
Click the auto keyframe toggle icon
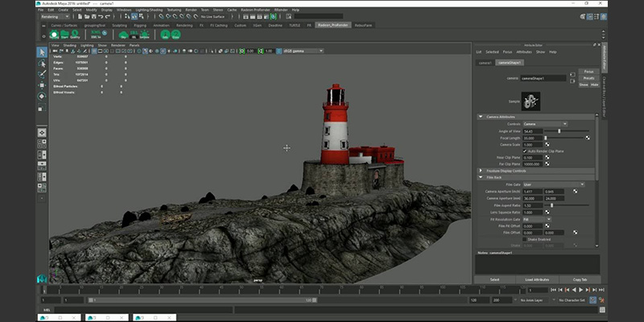click(593, 300)
